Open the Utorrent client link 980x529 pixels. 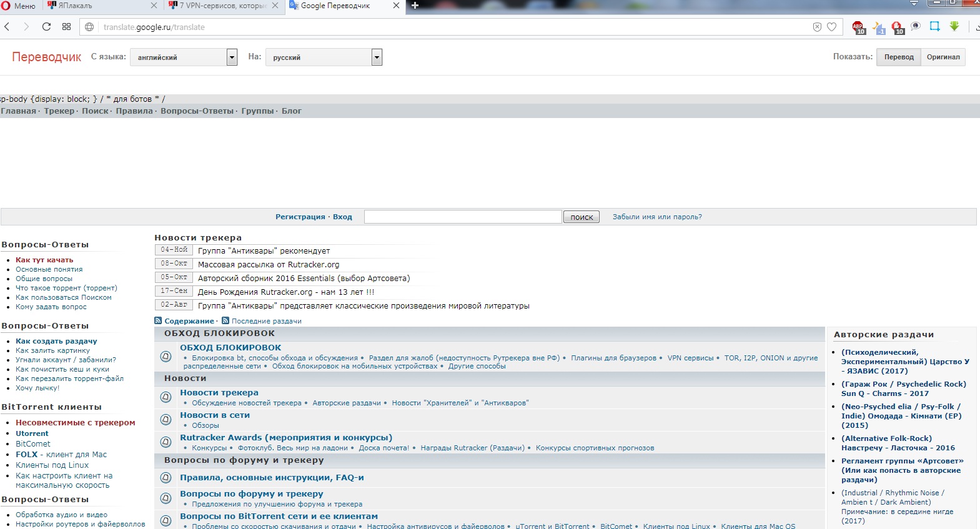32,433
